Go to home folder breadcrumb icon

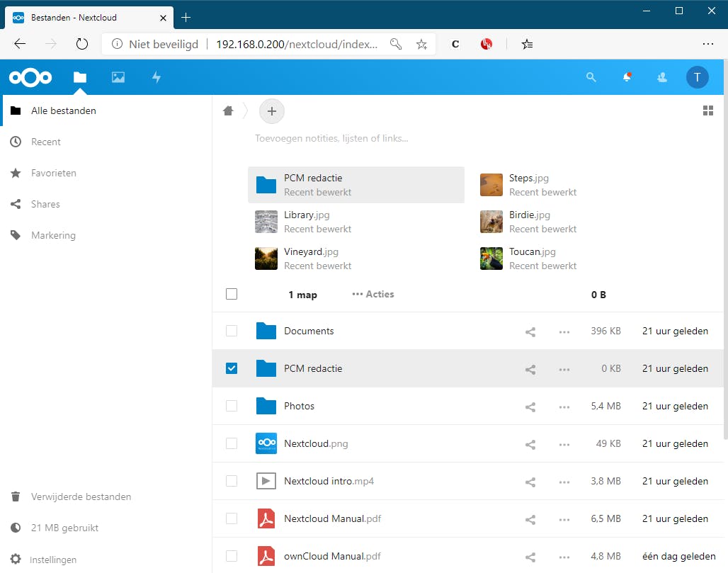pyautogui.click(x=228, y=110)
